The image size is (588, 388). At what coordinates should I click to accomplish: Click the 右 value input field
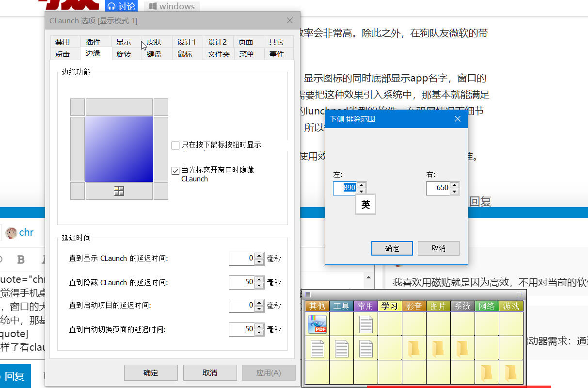[438, 188]
